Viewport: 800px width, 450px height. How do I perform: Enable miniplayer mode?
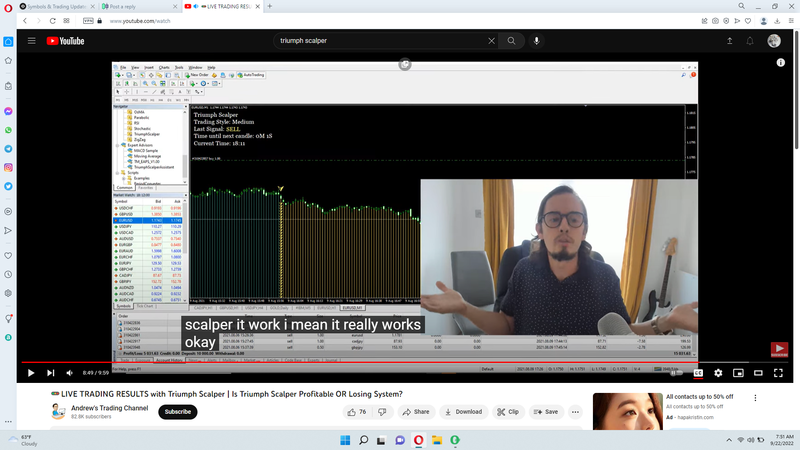tap(738, 373)
